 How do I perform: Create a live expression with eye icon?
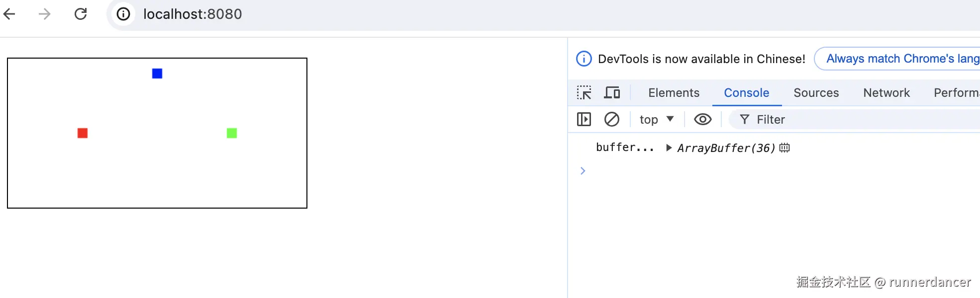click(x=702, y=119)
